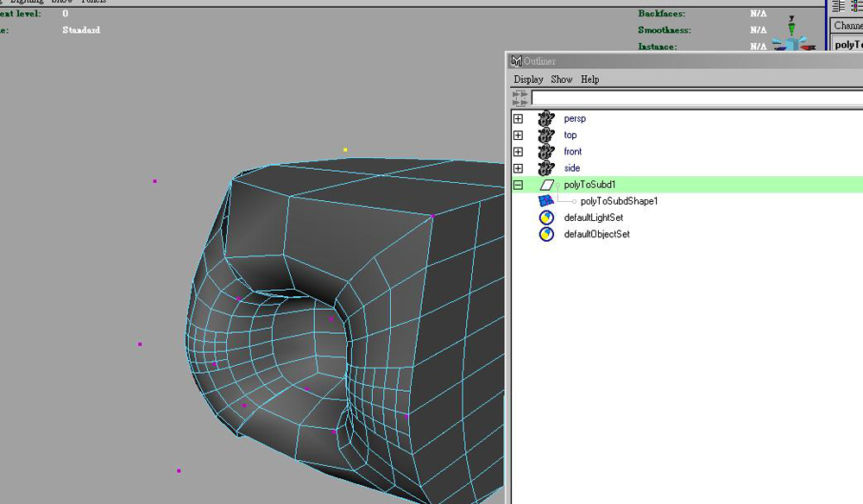The height and width of the screenshot is (504, 863).
Task: Click the Maya logo in Outliner title bar
Action: pos(516,61)
